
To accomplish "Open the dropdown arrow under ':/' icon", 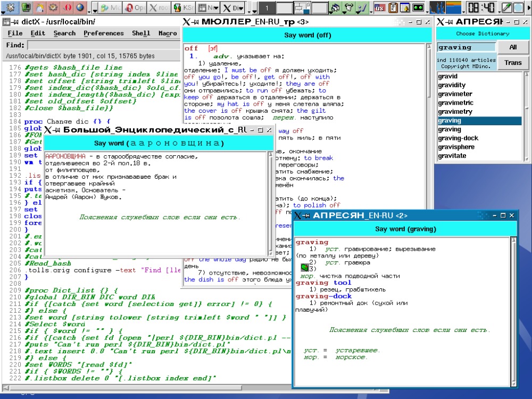I will tap(358, 13).
